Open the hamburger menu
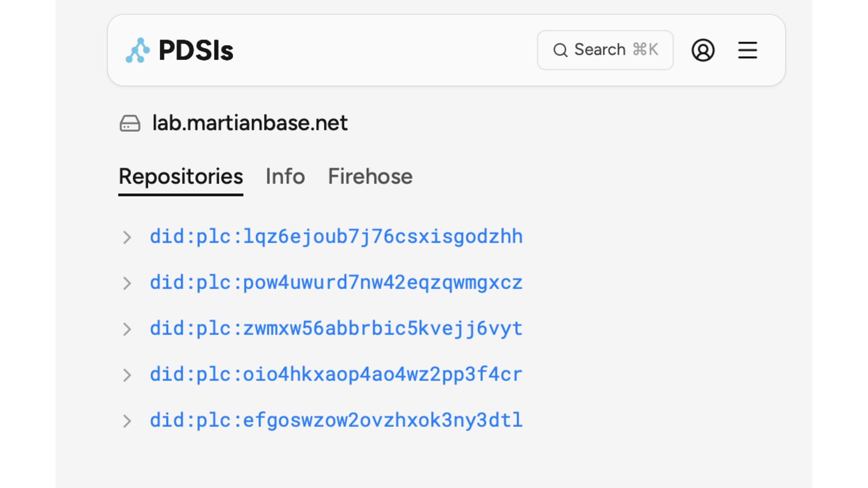 click(747, 50)
